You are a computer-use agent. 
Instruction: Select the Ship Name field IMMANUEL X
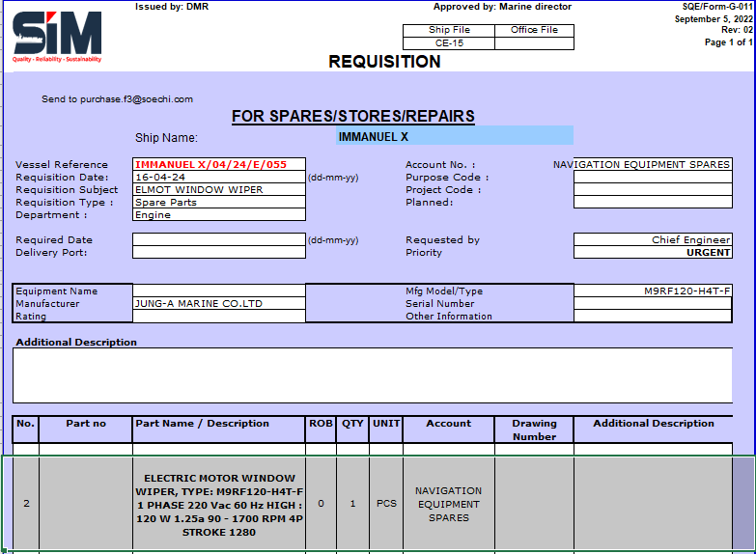(x=454, y=137)
